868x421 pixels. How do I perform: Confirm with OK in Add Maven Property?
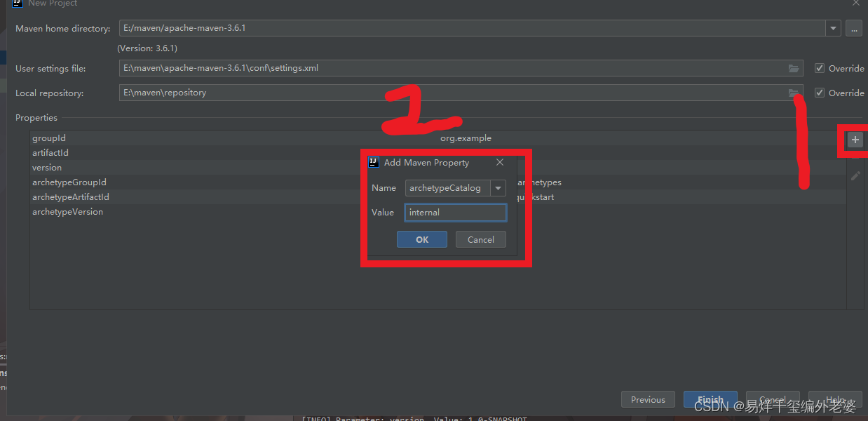(422, 239)
